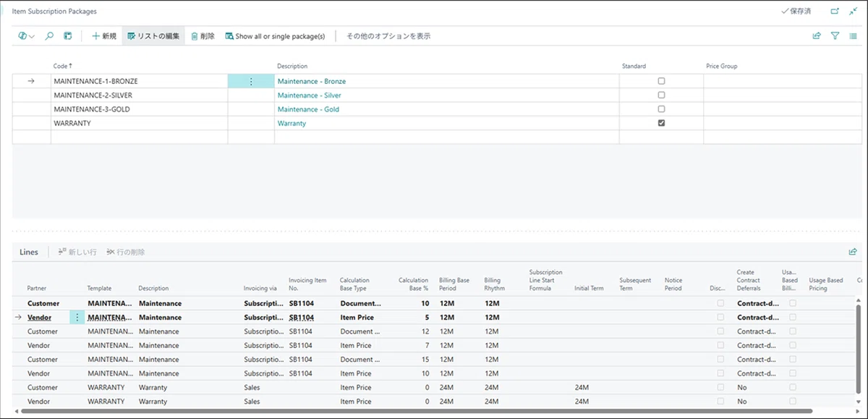This screenshot has height=419, width=868.
Task: Click Document... base type in first Customer line
Action: (360, 303)
